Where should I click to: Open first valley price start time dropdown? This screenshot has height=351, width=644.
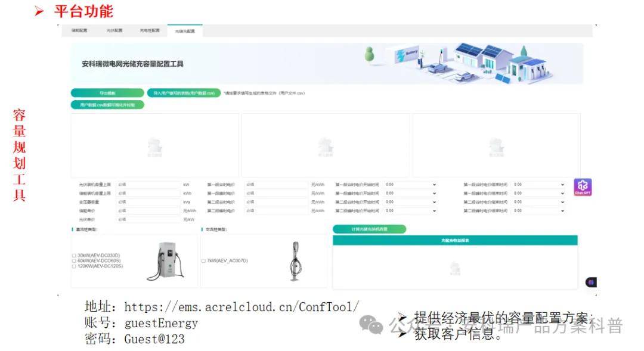coord(410,185)
